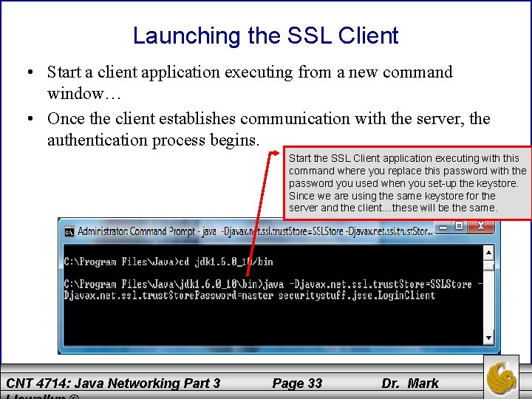
Task: Click the bullet 'Start a client application executing'
Action: 250,83
